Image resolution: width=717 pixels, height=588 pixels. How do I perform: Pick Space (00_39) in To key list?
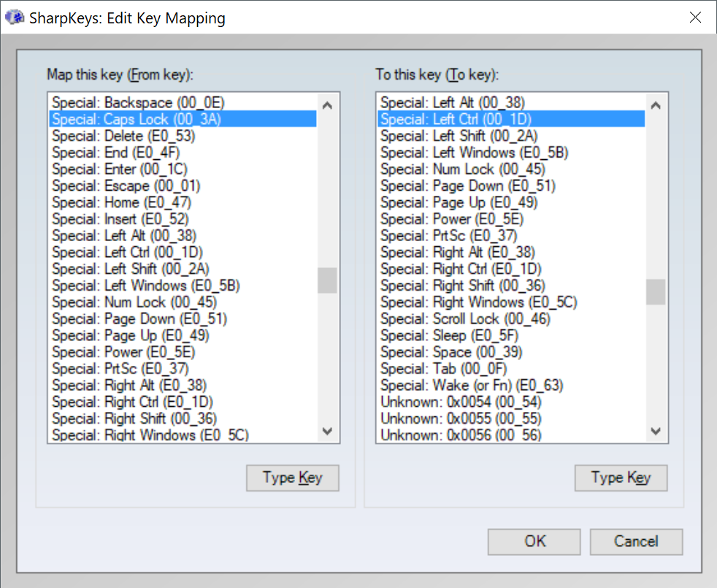[511, 351]
